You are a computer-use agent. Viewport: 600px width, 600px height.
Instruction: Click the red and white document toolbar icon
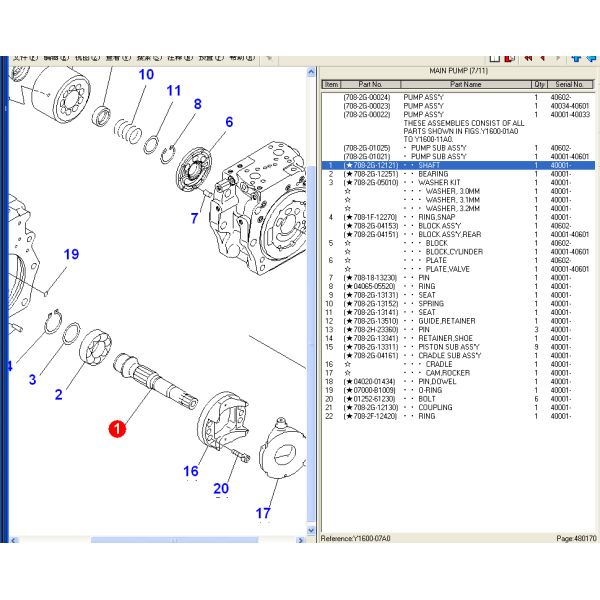tap(509, 58)
